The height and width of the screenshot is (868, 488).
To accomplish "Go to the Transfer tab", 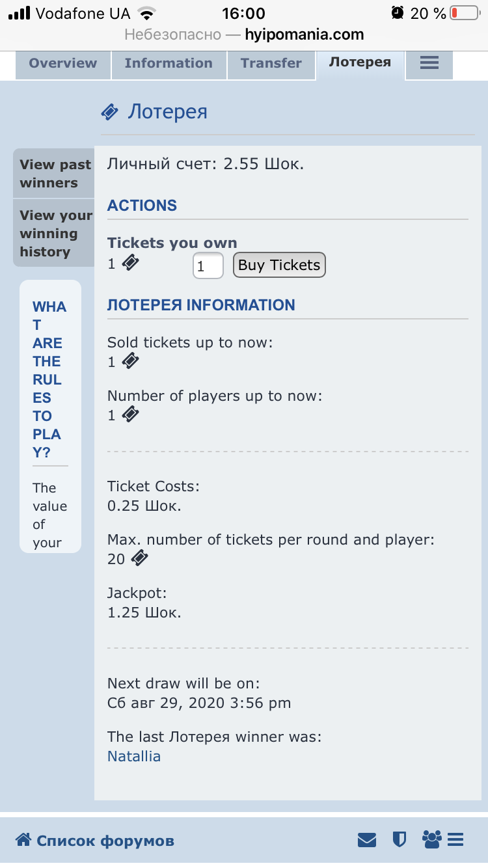I will click(271, 63).
